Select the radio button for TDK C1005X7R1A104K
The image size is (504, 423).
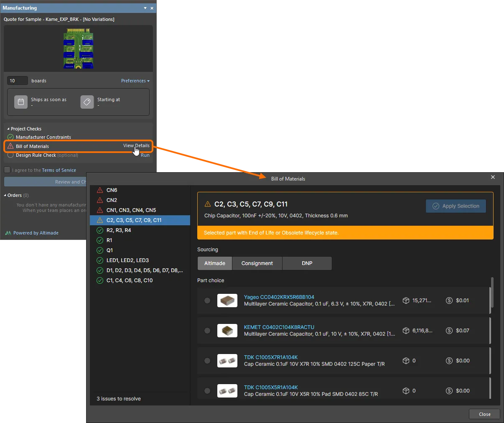coord(207,360)
